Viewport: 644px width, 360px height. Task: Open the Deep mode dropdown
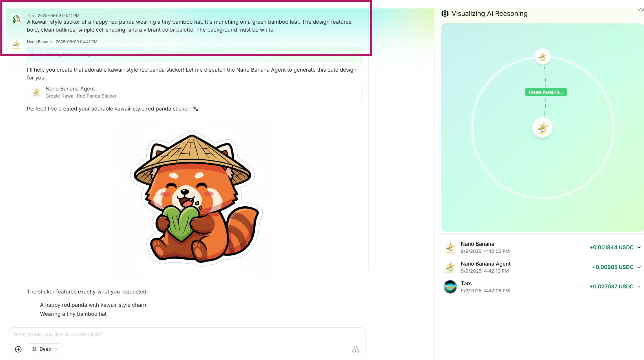coord(45,349)
